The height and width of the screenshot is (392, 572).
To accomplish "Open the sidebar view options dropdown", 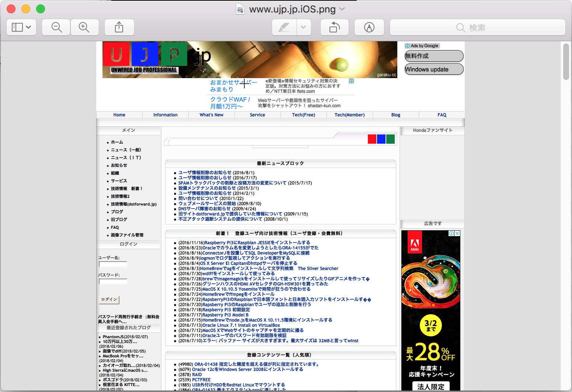I will (x=21, y=27).
